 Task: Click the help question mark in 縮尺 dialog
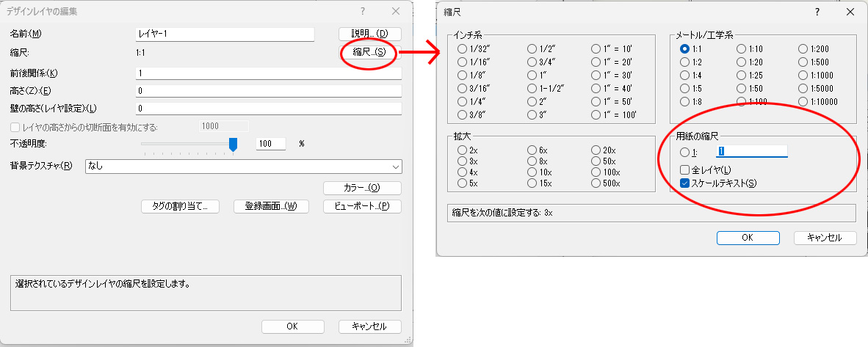(817, 12)
